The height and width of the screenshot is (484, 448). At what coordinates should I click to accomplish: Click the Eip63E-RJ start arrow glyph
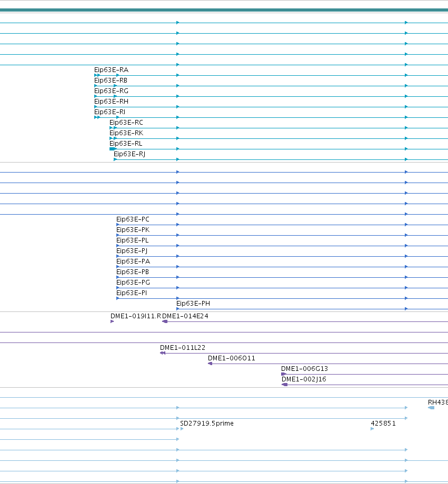tap(115, 159)
